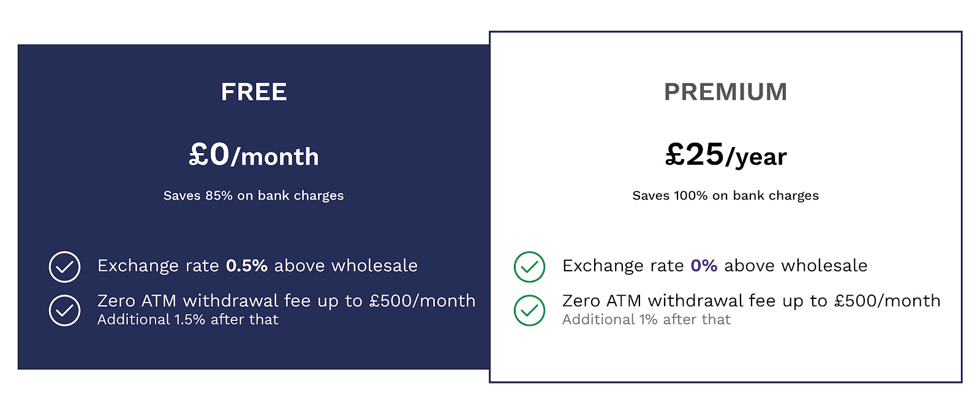Click the green checkmark beside Exchange rate 0%
Screen dimensions: 980x414
click(529, 267)
